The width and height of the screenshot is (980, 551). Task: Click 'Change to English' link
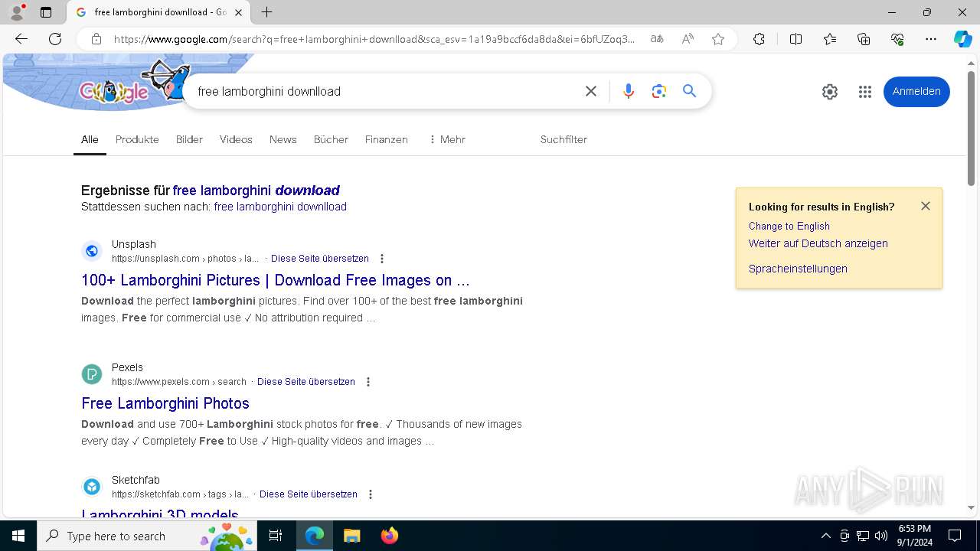[789, 226]
